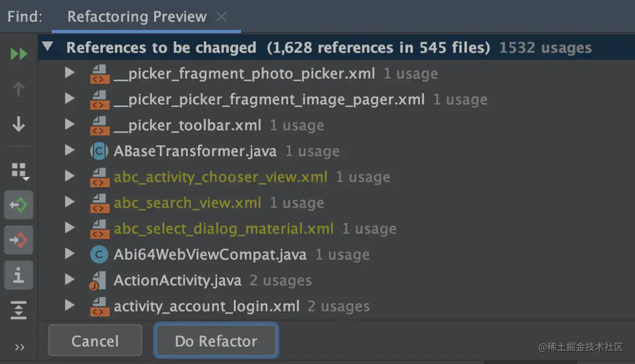Toggle the green-arrow read access filter
Viewport: 635px width, 364px height.
click(19, 205)
